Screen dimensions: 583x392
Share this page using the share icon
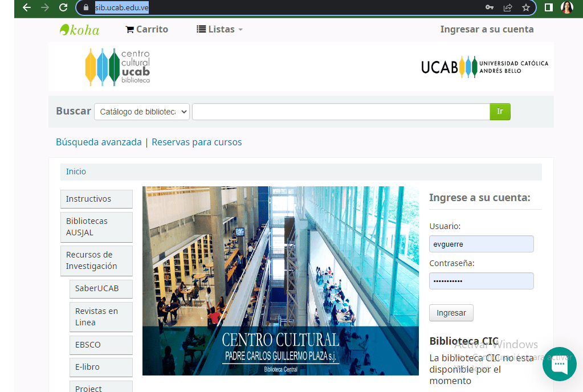pos(508,7)
